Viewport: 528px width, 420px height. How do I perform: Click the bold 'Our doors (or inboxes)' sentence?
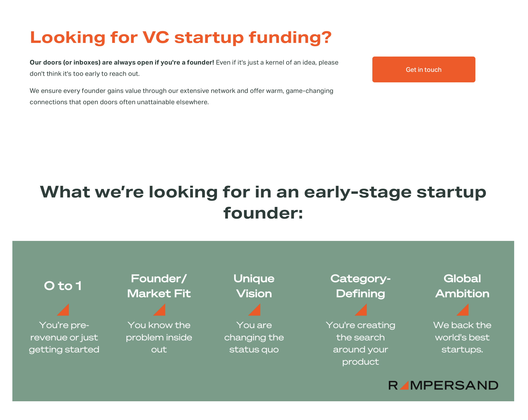point(122,63)
